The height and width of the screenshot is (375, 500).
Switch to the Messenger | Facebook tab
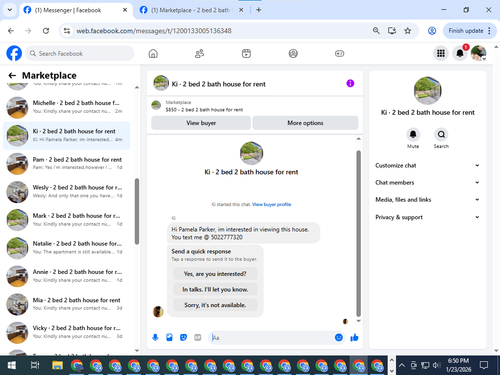pyautogui.click(x=75, y=10)
